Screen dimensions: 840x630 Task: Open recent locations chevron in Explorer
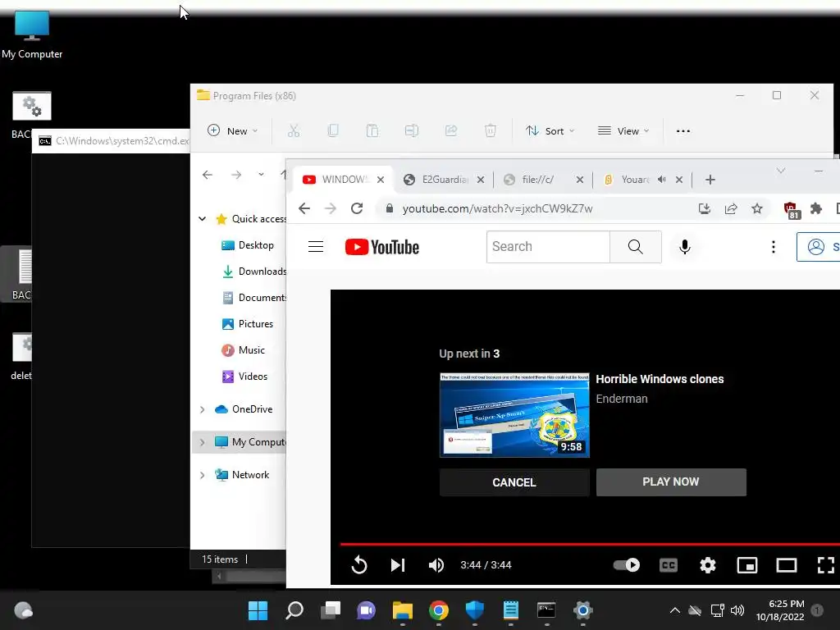pos(261,175)
